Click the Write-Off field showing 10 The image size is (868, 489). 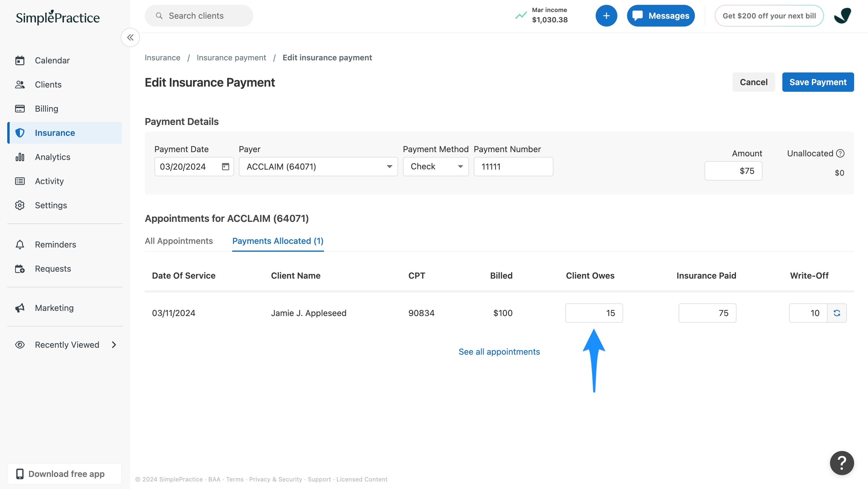click(808, 313)
